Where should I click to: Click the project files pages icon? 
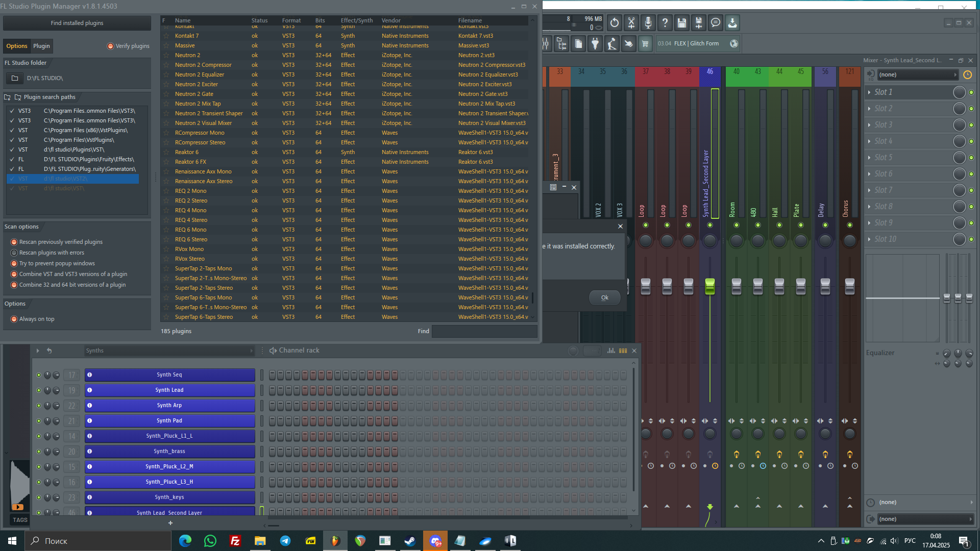(x=578, y=44)
